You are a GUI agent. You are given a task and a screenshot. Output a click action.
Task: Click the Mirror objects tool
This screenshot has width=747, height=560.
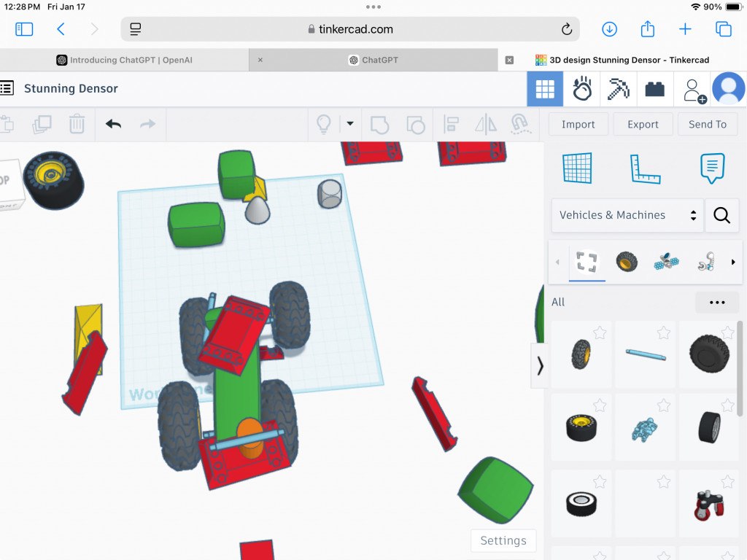tap(485, 124)
